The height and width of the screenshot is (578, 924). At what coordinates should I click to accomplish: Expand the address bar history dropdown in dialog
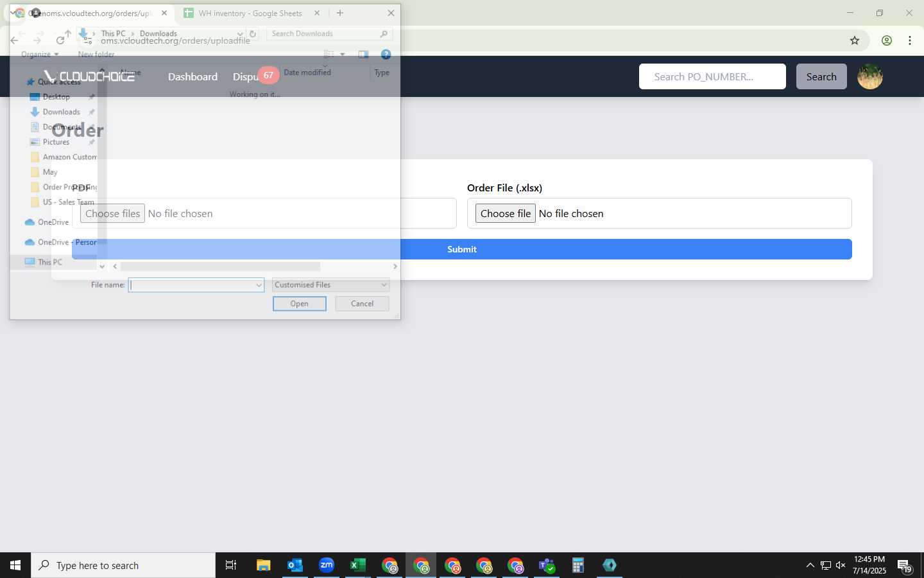pyautogui.click(x=240, y=34)
